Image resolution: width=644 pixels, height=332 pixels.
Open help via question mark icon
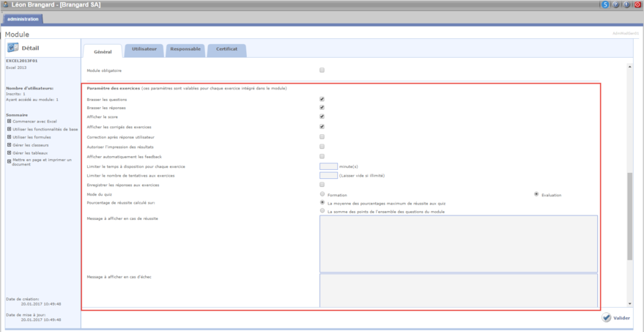(x=616, y=4)
